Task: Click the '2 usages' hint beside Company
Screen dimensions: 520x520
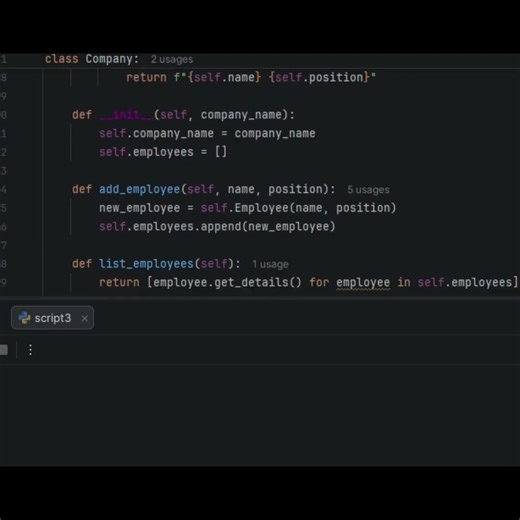Action: (172, 59)
